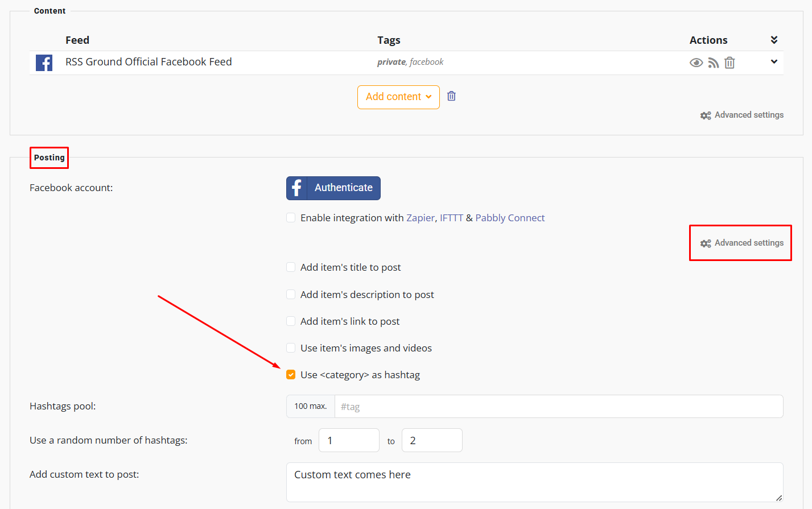812x509 pixels.
Task: Delete the RSS Ground feed row
Action: click(x=729, y=63)
